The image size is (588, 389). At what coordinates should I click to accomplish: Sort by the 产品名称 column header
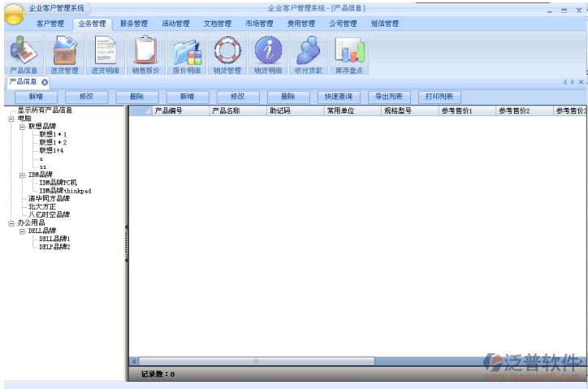pos(238,110)
